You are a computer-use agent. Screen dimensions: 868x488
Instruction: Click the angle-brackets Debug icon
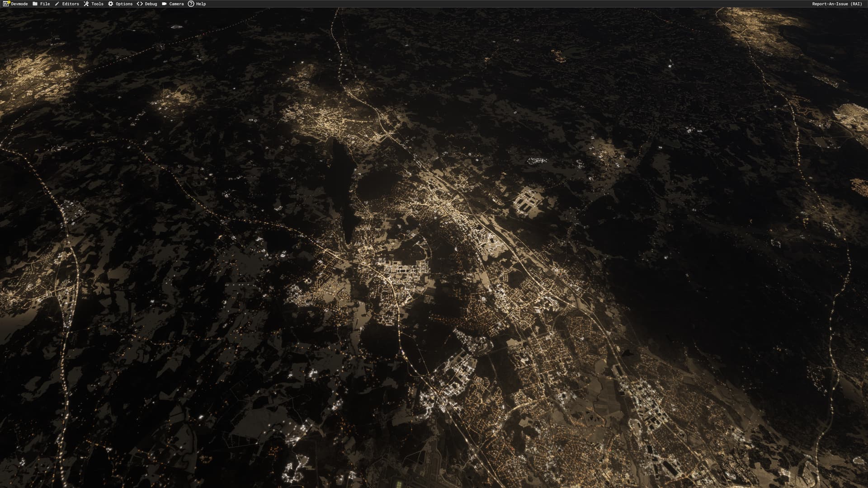click(140, 4)
